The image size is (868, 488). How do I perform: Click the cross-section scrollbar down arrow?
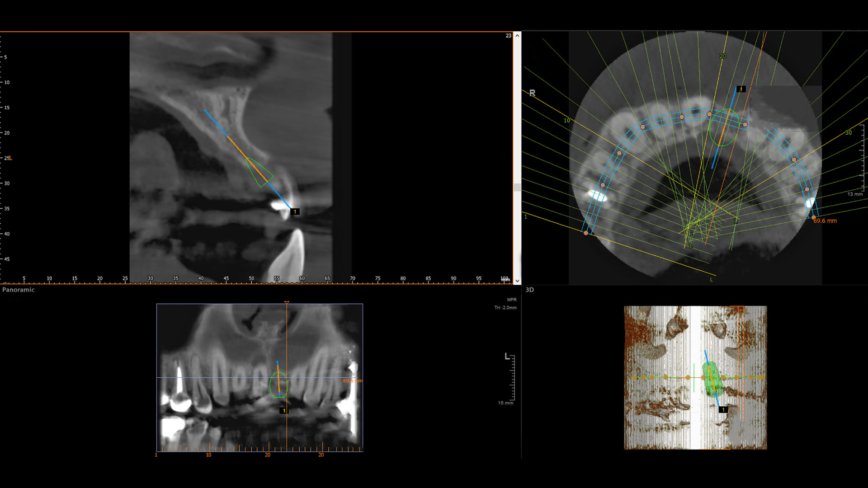click(518, 281)
